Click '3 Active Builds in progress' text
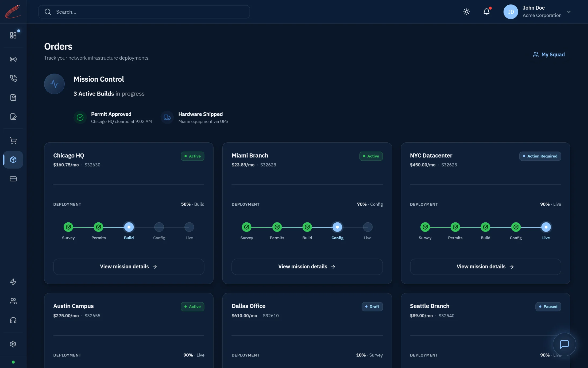This screenshot has width=588, height=368. [x=109, y=94]
